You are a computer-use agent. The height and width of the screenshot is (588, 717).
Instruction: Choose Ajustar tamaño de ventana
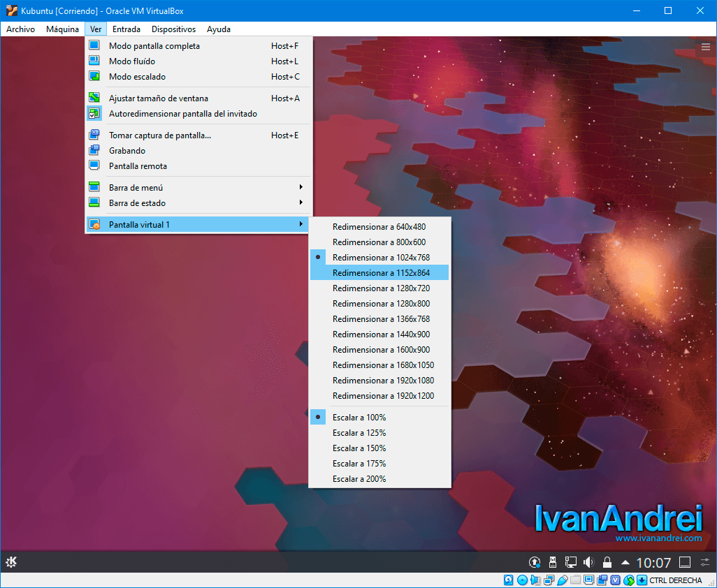tap(198, 98)
